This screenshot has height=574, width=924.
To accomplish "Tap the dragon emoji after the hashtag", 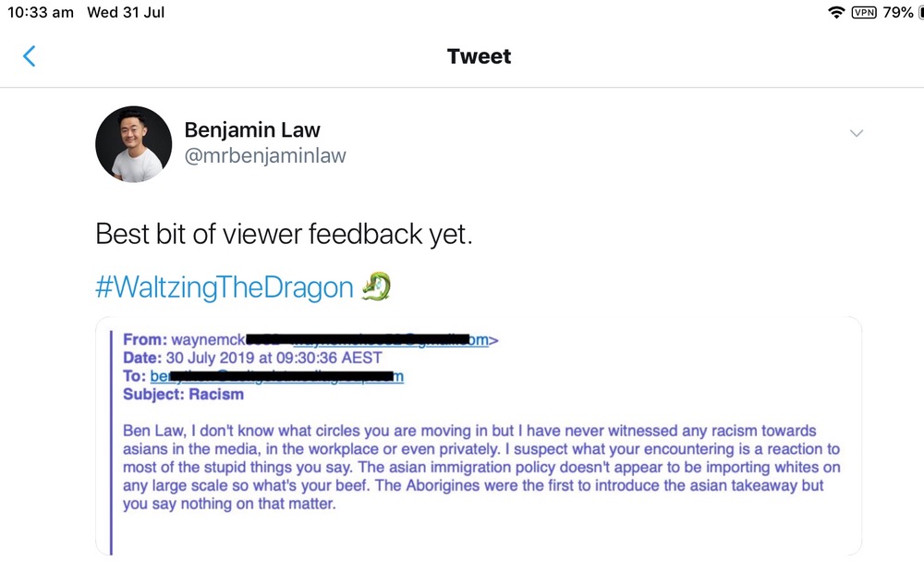I will [x=376, y=288].
